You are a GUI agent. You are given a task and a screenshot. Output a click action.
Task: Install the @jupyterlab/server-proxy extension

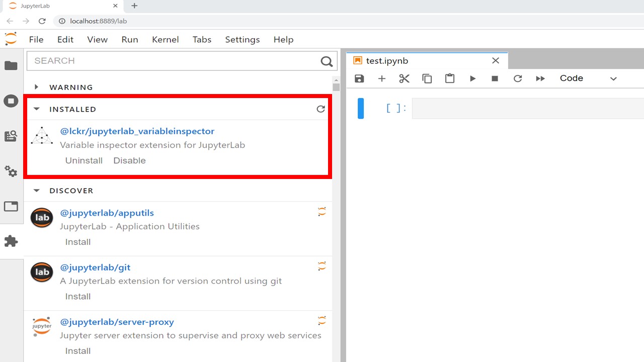(78, 351)
